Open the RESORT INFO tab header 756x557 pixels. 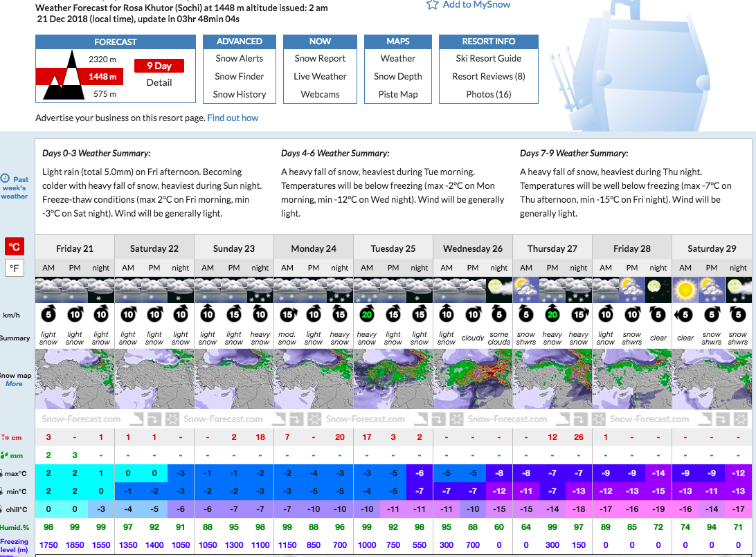pos(488,42)
